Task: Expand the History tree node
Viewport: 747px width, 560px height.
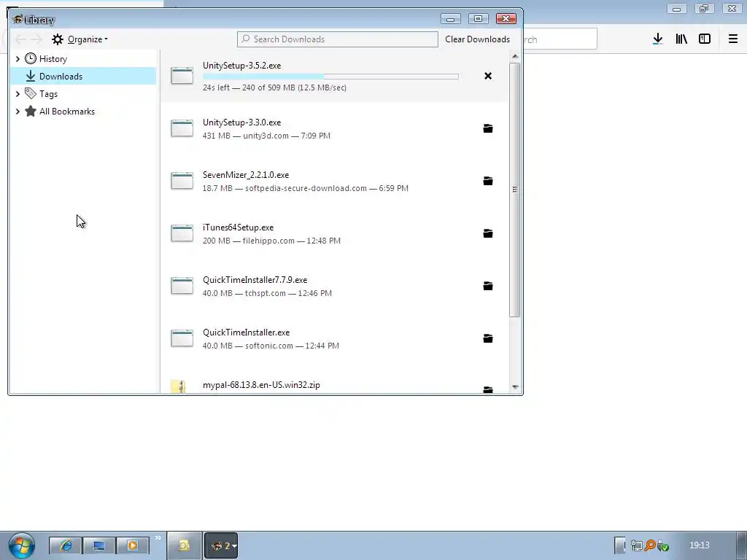Action: tap(18, 58)
